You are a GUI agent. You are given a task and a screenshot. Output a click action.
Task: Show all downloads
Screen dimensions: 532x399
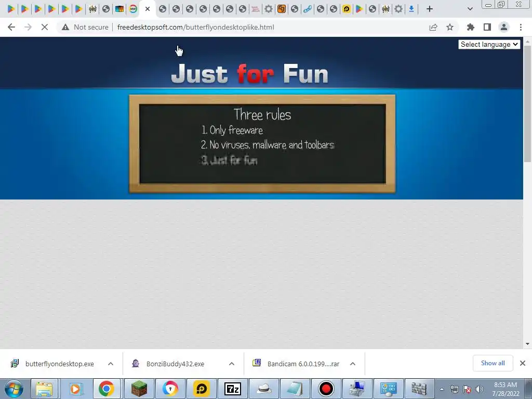493,363
